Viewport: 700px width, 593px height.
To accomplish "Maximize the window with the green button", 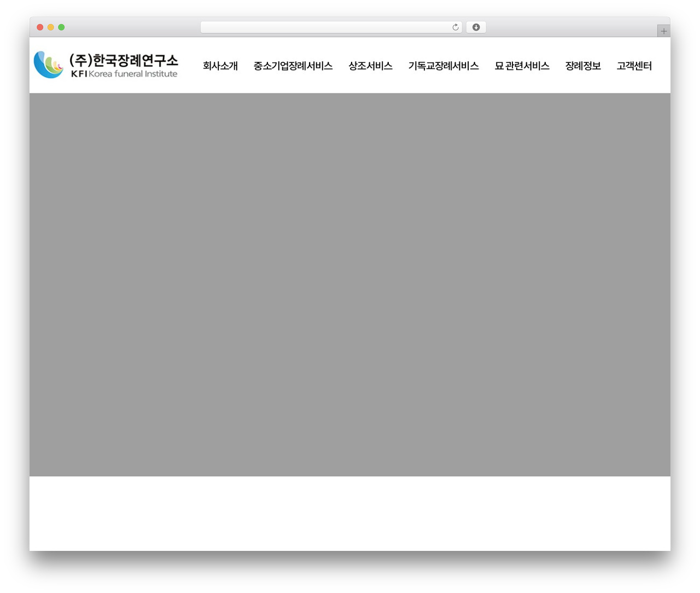I will pos(61,27).
